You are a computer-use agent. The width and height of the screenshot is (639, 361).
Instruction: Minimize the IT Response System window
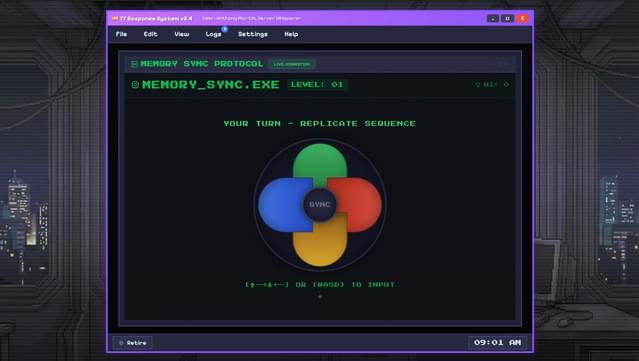(493, 18)
